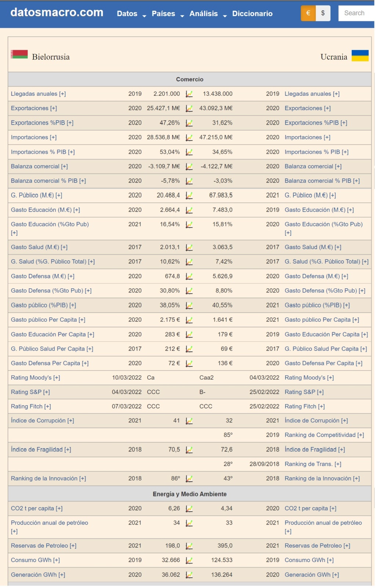Open chart icon for Balanza comercial % PIB
The height and width of the screenshot is (588, 376).
coord(189,181)
